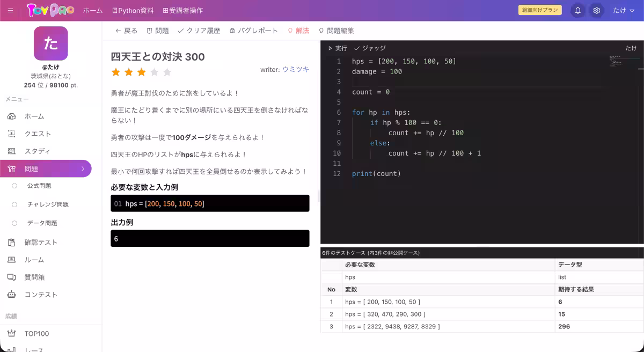Expand the 問題 menu chevron
The height and width of the screenshot is (352, 644).
tap(83, 168)
